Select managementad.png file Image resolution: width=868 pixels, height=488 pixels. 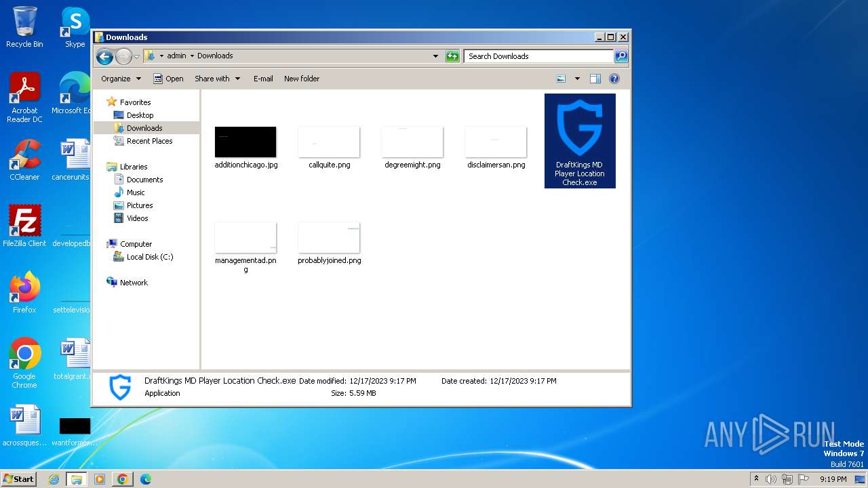pyautogui.click(x=245, y=247)
